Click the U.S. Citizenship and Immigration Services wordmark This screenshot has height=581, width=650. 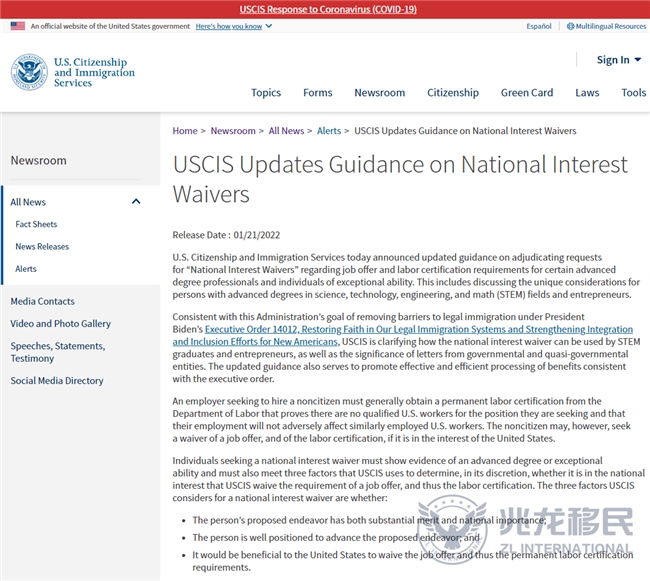94,72
